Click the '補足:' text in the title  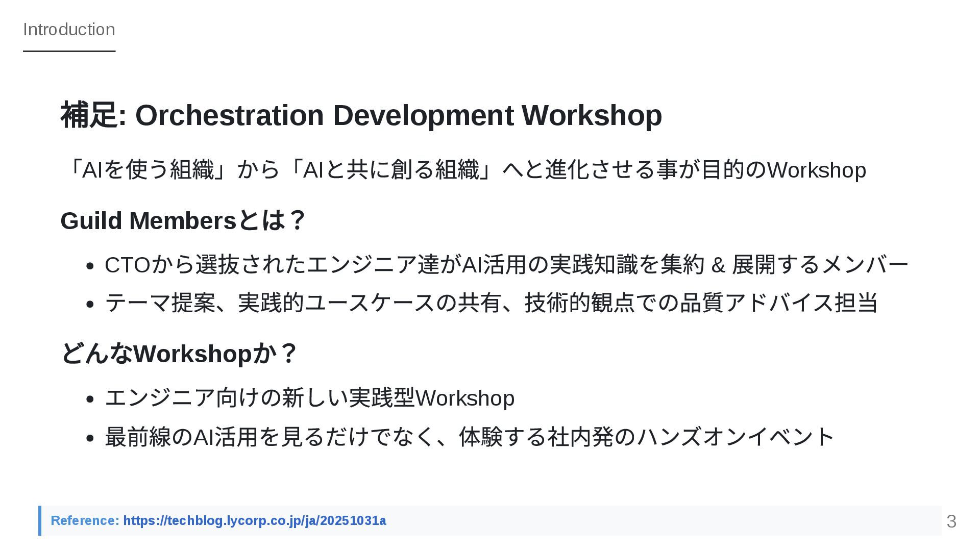93,115
